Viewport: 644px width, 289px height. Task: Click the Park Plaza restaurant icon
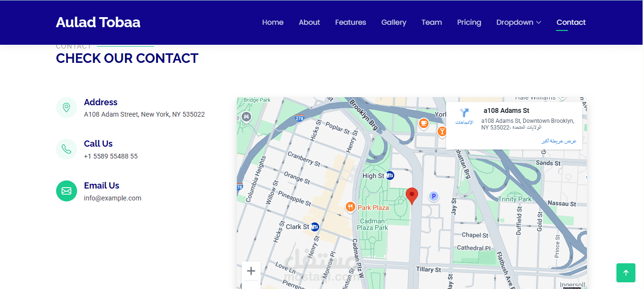point(350,207)
